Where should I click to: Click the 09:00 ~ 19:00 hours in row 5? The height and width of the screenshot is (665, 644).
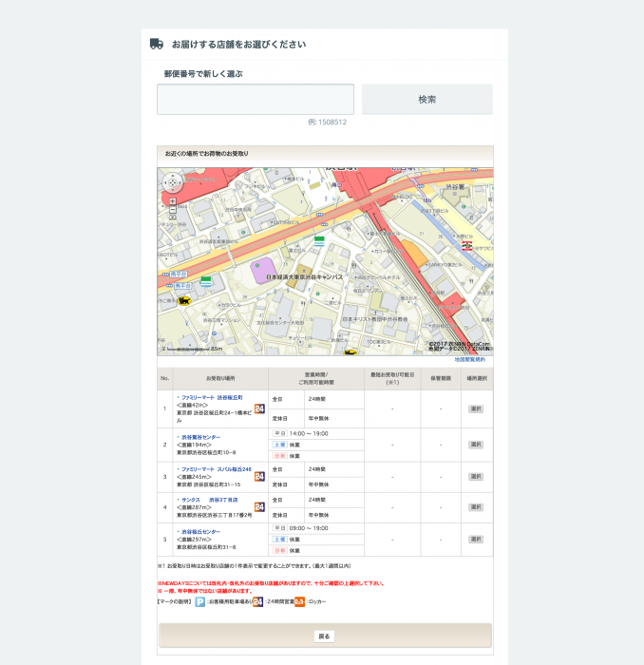[309, 528]
